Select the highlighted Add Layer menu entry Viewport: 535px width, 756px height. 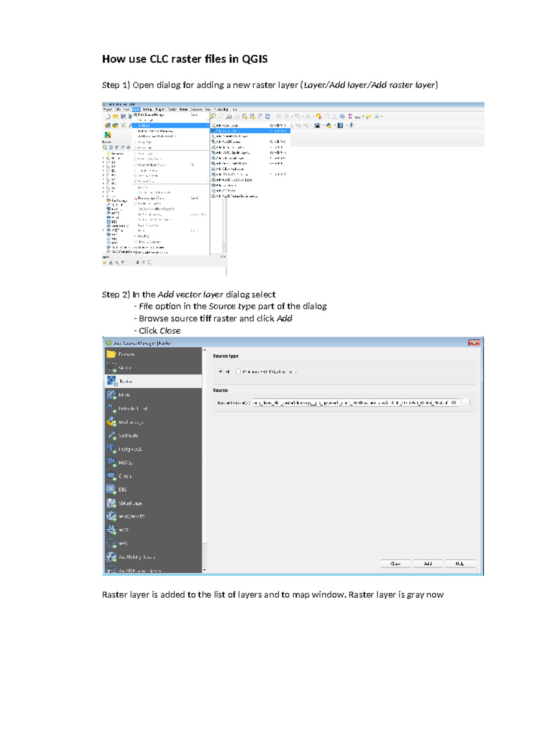pos(171,126)
